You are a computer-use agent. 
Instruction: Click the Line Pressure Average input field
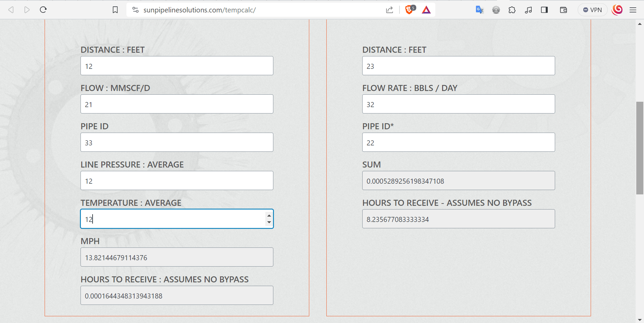[177, 181]
